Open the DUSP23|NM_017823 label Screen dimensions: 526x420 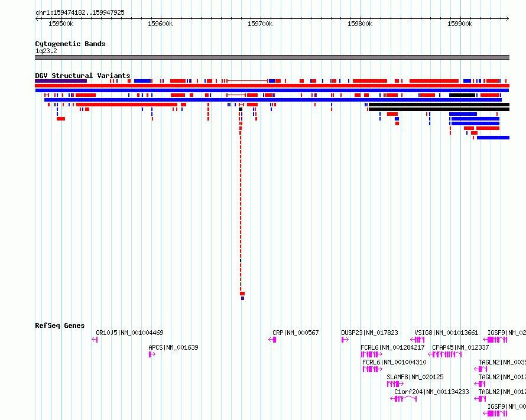point(369,333)
